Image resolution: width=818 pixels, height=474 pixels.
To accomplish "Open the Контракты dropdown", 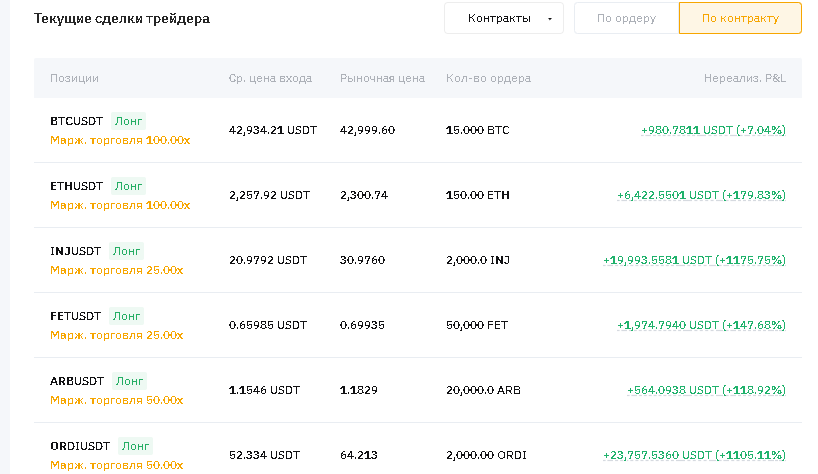I will tap(504, 18).
